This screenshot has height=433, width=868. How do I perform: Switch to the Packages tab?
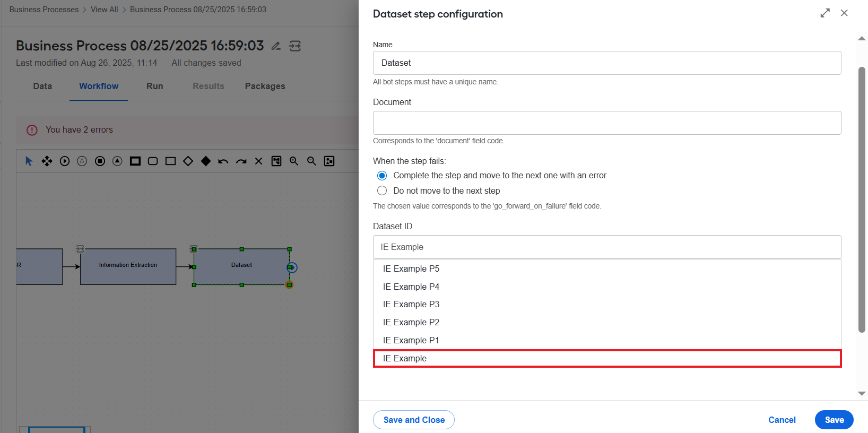tap(265, 86)
